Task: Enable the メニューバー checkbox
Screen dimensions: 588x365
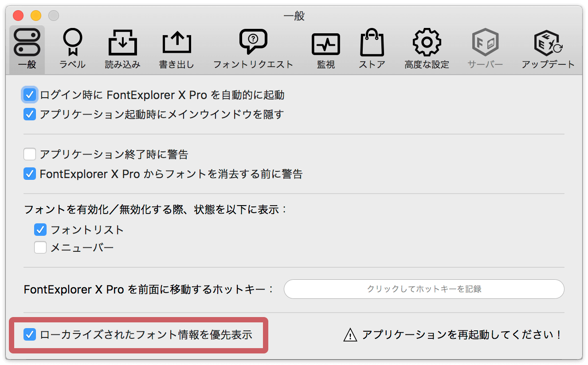Action: [40, 247]
